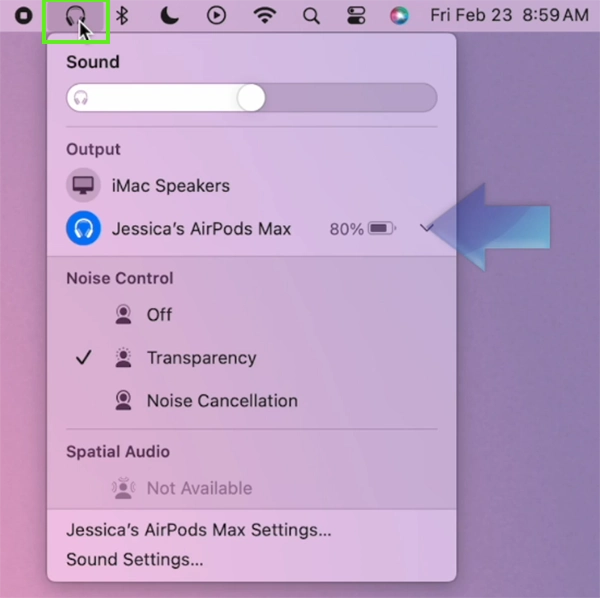Viewport: 600px width, 598px height.
Task: Enable Noise Cancellation mode
Action: coord(252,401)
